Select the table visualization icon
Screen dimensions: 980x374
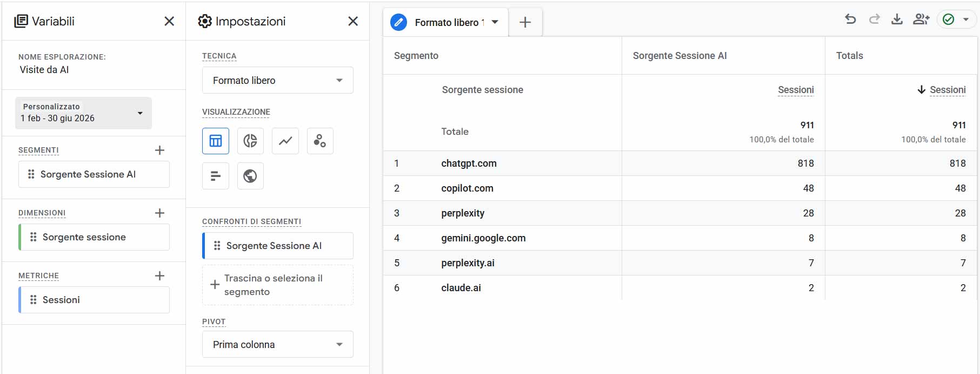pyautogui.click(x=216, y=141)
